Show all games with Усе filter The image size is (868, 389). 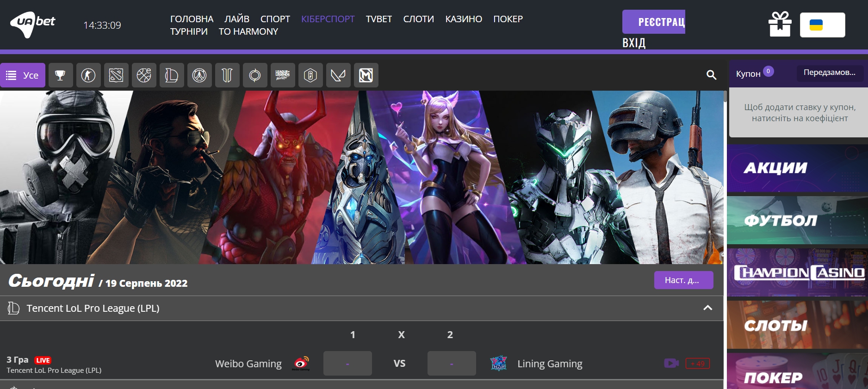23,75
